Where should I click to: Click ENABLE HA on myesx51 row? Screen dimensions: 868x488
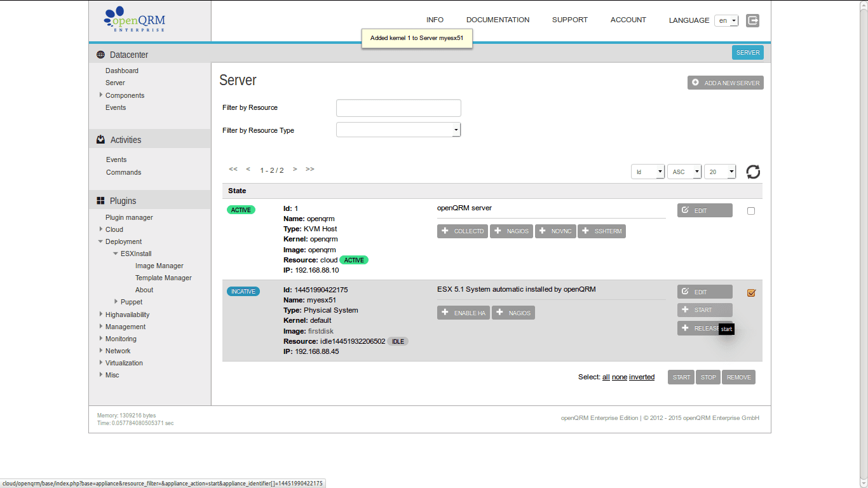click(x=463, y=313)
